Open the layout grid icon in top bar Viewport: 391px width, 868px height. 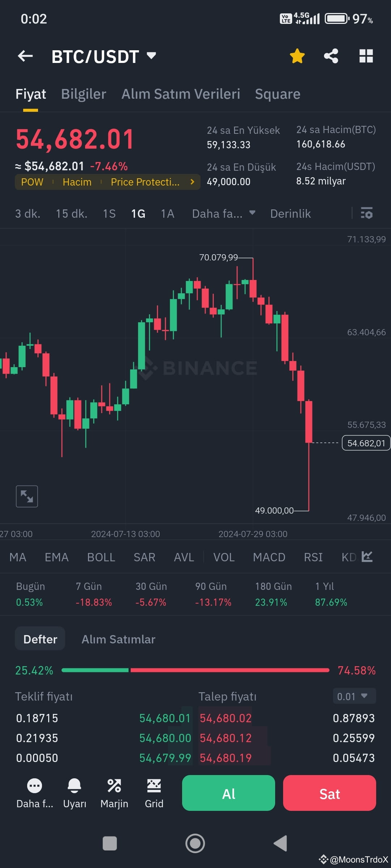pyautogui.click(x=366, y=56)
